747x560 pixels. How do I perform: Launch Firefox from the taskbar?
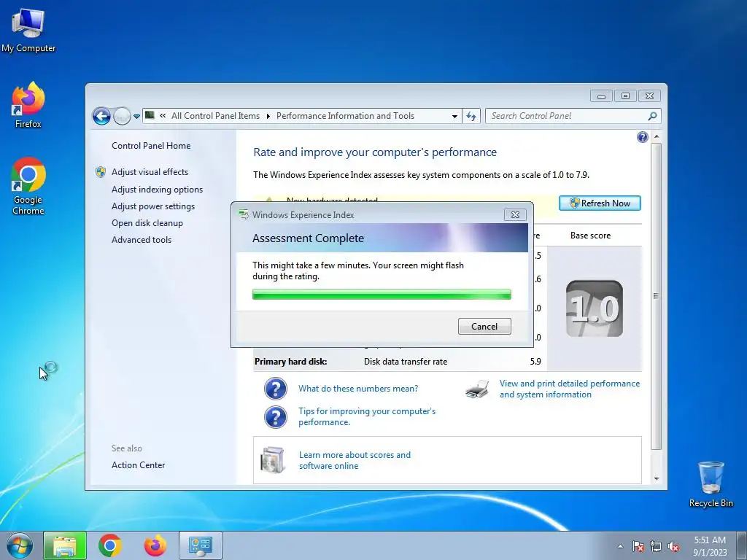pos(155,545)
